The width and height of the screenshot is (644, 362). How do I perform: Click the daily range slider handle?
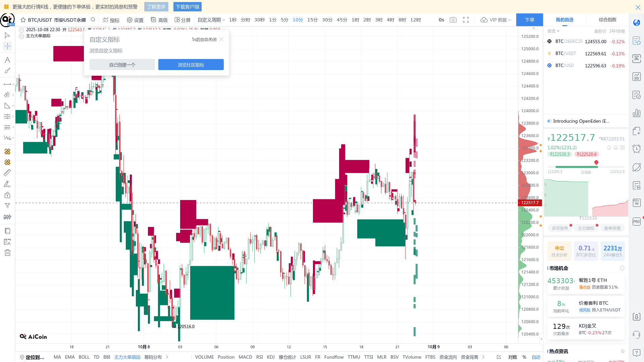tap(596, 163)
